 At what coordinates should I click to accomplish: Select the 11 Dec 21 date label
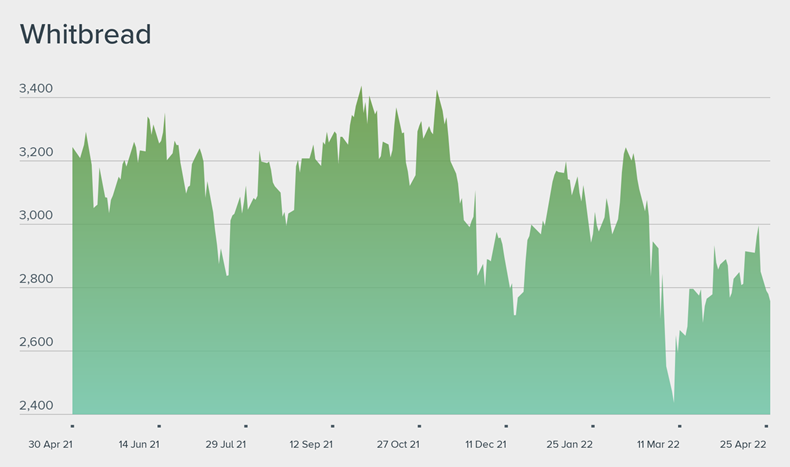[486, 444]
